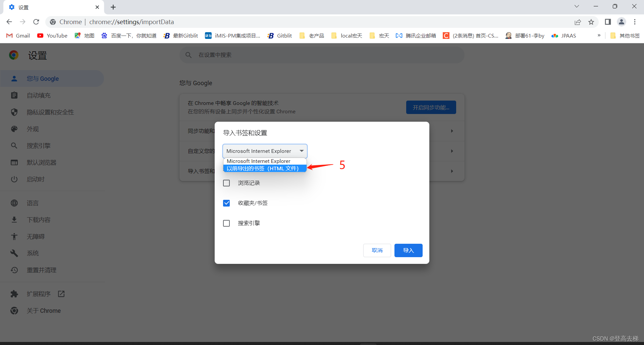
Task: Click the address bar URL
Action: (x=131, y=22)
